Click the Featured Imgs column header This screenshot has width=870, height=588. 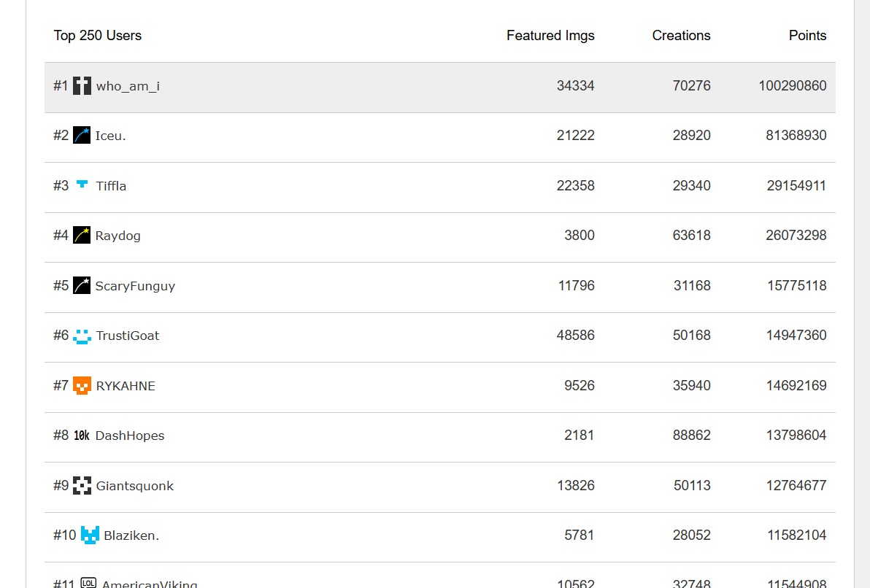pos(550,36)
